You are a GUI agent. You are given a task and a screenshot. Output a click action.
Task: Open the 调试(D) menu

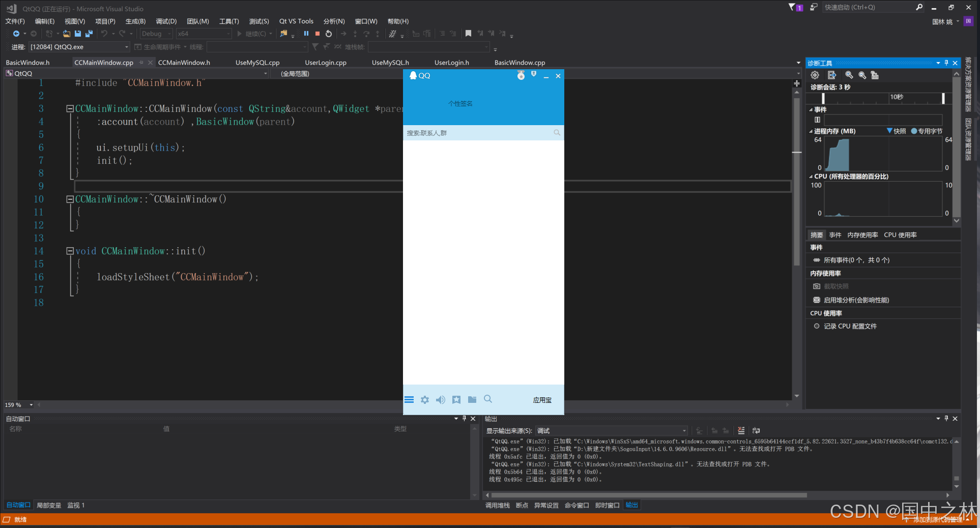166,21
